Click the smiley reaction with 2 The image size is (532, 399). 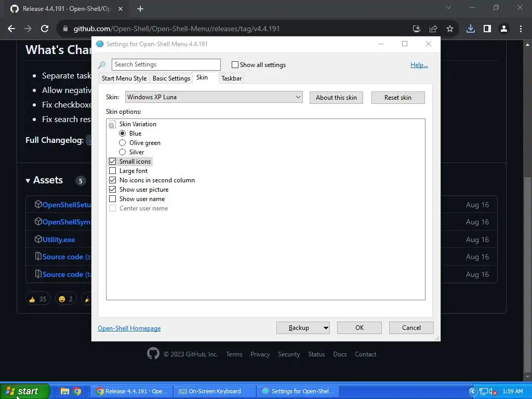point(66,299)
